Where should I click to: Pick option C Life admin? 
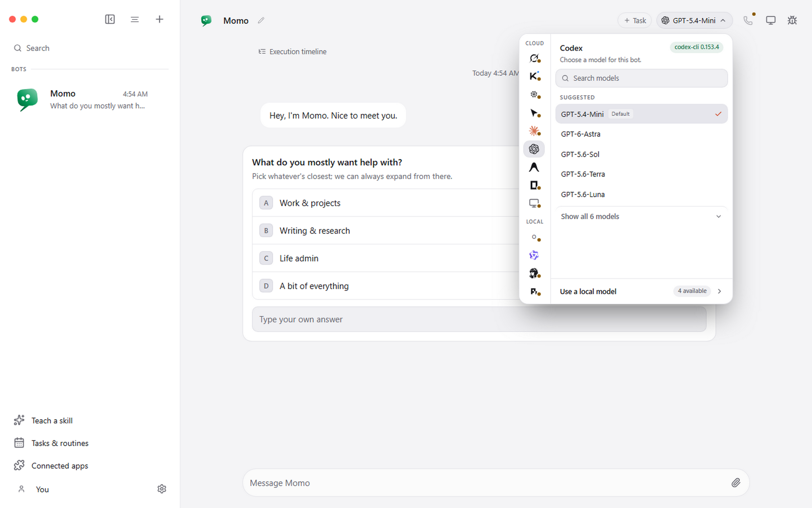(x=386, y=258)
